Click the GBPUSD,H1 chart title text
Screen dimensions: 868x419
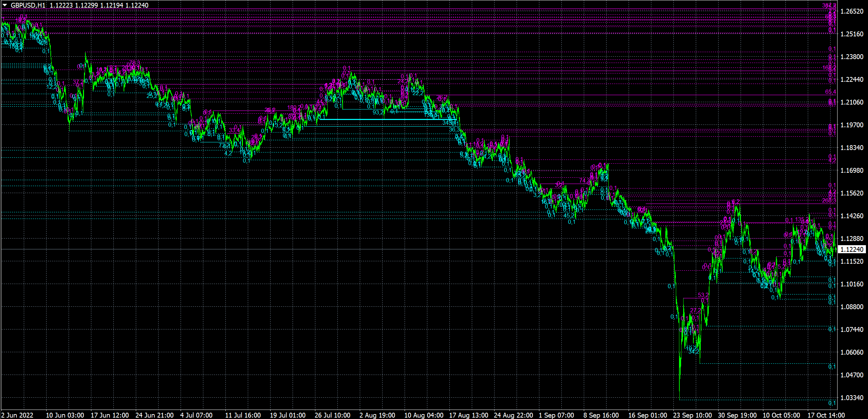[28, 5]
